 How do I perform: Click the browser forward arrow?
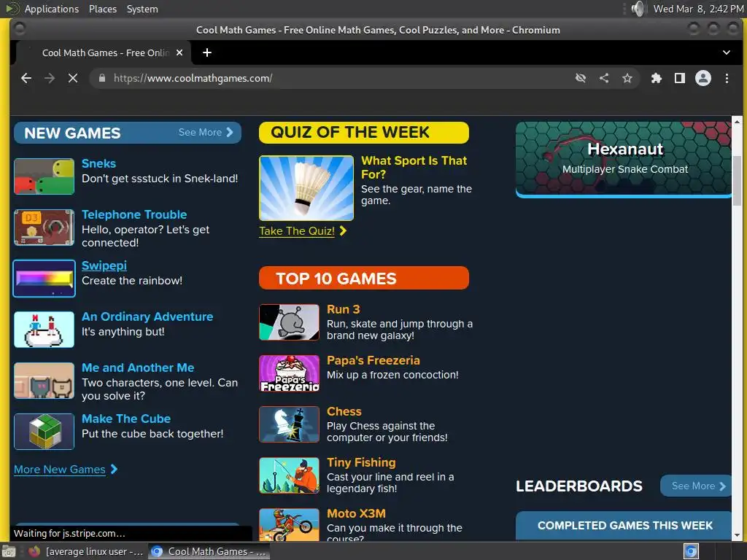[x=50, y=78]
